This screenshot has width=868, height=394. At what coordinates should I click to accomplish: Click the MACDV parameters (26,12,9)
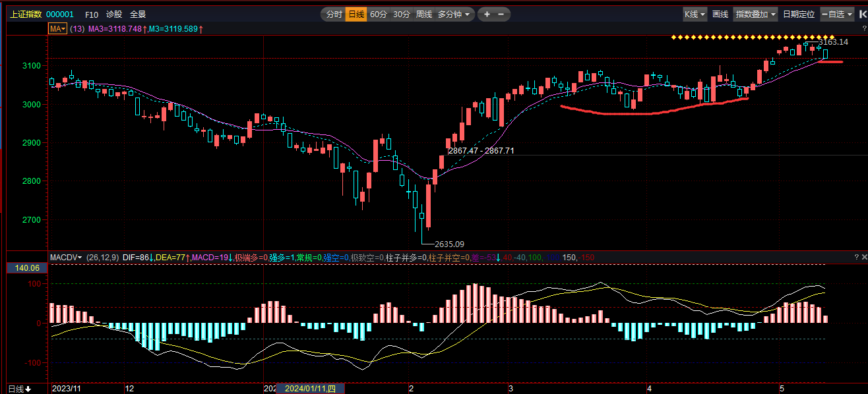(102, 257)
